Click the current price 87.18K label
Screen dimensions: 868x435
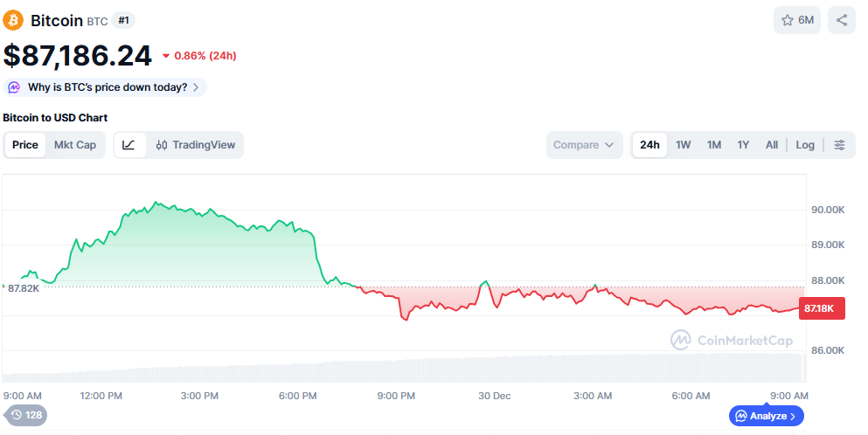pos(821,308)
